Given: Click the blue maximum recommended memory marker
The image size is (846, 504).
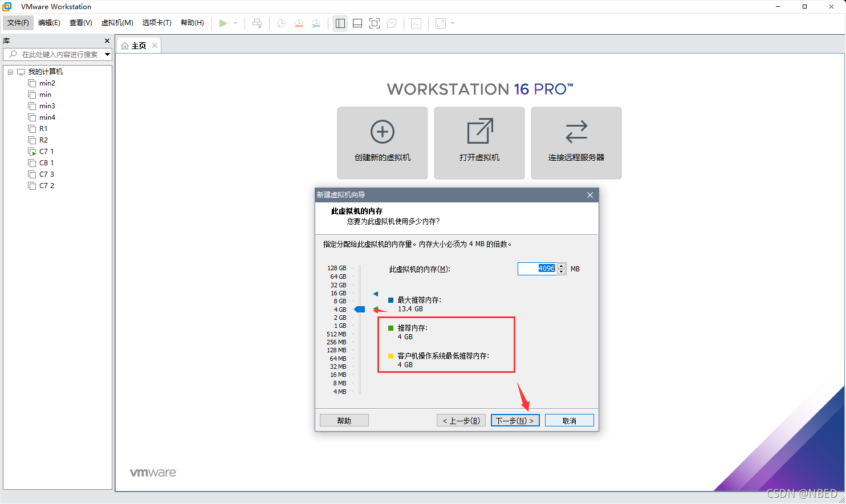Looking at the screenshot, I should [x=376, y=294].
